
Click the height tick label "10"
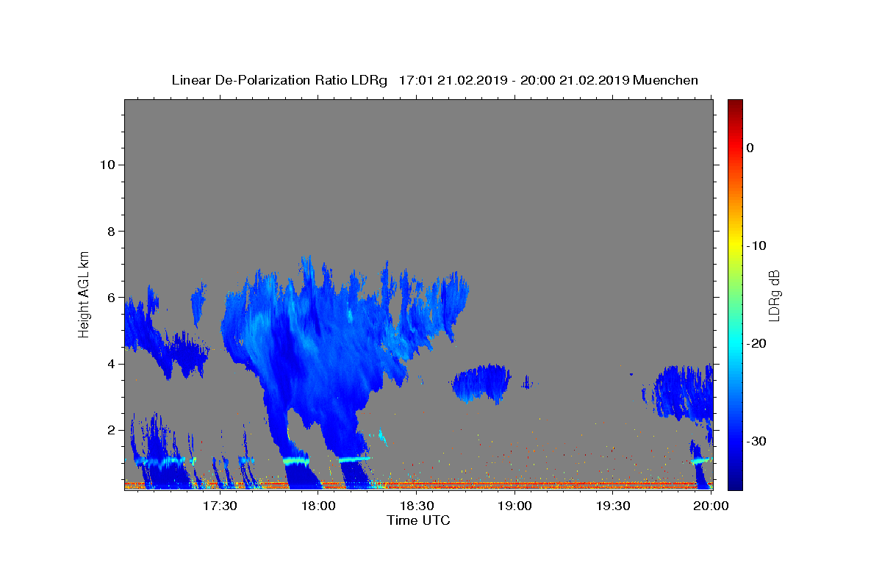[x=107, y=165]
